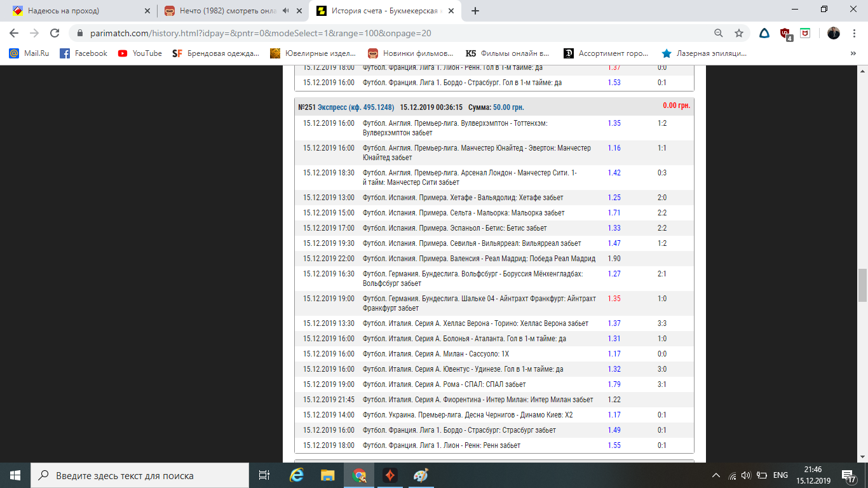Go back to the previous page
Screen dimensions: 868x488
tap(14, 33)
